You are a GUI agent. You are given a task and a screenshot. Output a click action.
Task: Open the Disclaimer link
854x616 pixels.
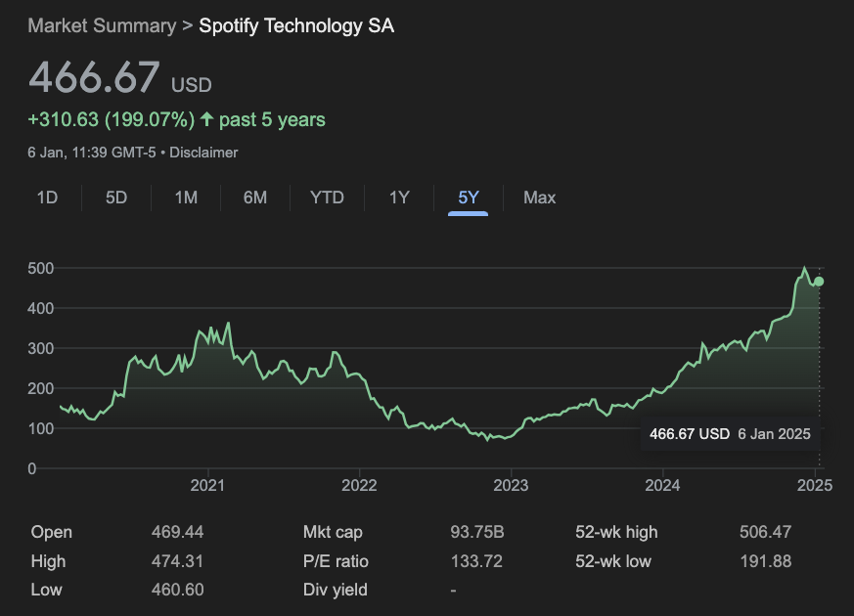click(x=204, y=153)
